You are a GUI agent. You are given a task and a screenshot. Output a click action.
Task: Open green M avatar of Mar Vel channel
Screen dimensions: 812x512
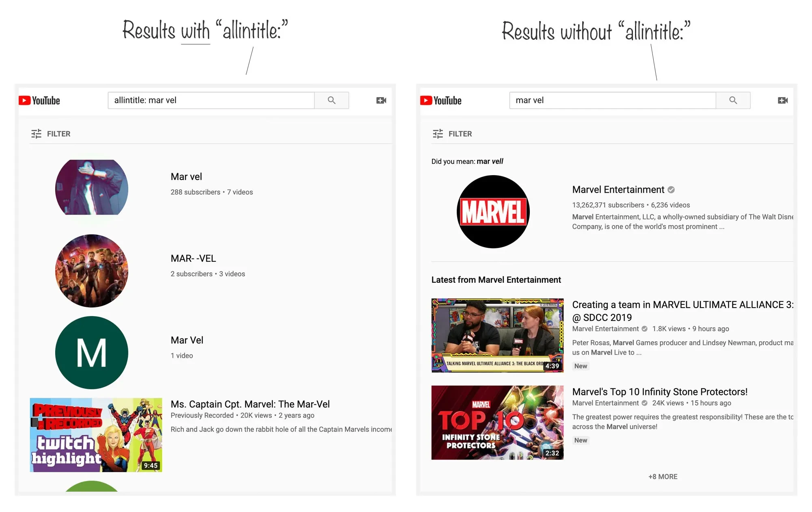(92, 353)
